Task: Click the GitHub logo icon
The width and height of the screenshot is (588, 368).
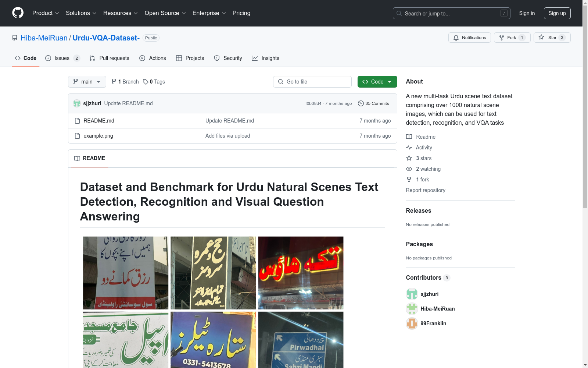Action: (x=18, y=13)
